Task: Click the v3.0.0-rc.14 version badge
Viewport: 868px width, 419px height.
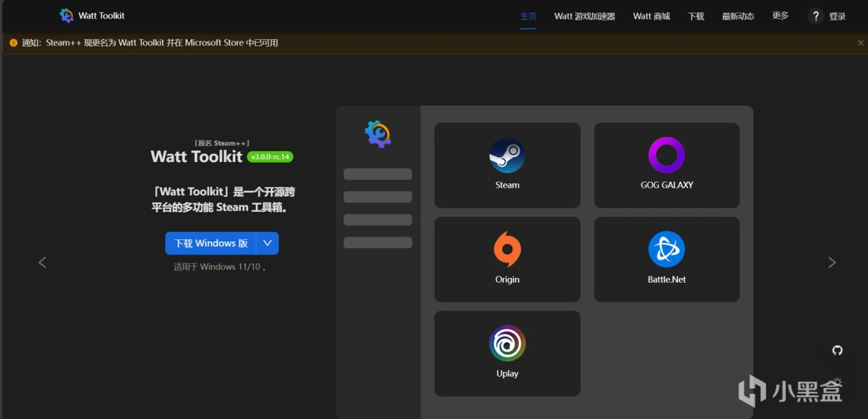Action: click(270, 157)
